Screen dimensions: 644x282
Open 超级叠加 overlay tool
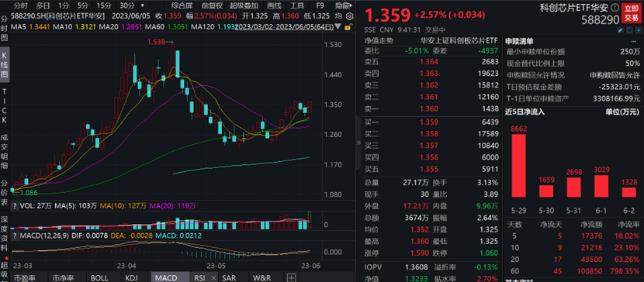pyautogui.click(x=244, y=5)
